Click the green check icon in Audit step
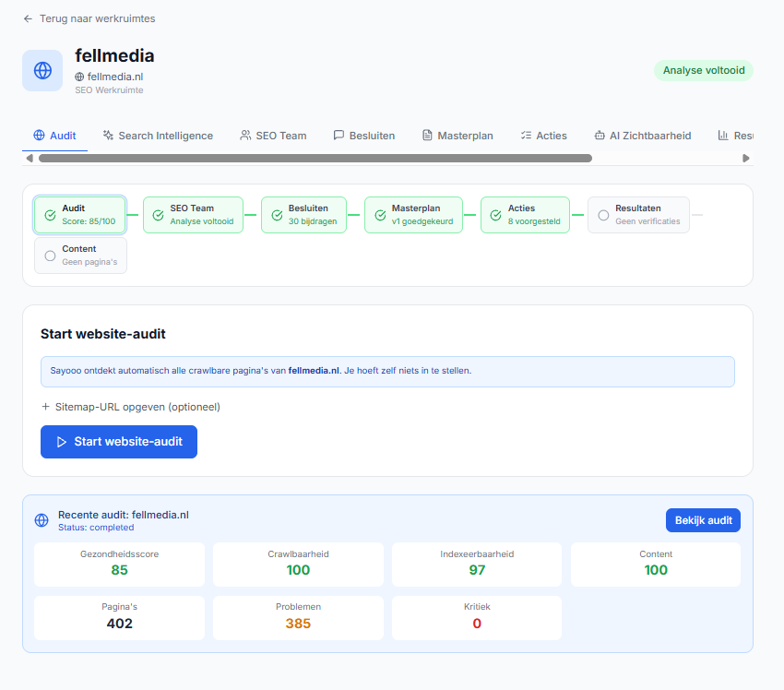Viewport: 784px width, 690px height. pos(50,215)
